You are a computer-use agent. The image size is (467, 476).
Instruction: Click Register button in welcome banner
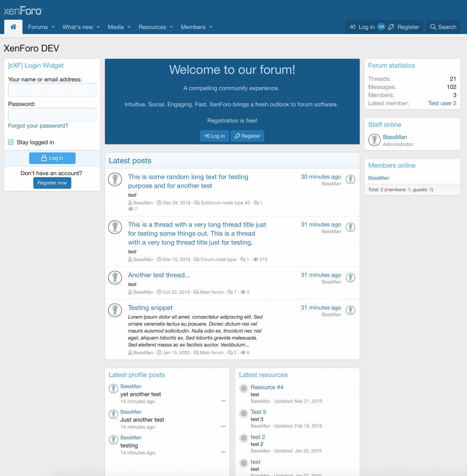coord(247,136)
